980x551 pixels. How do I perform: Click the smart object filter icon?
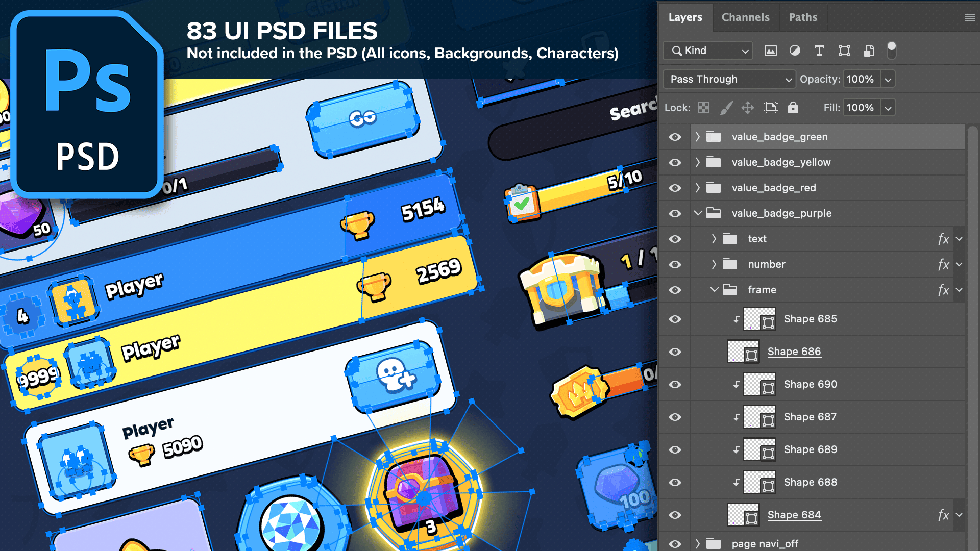point(869,51)
